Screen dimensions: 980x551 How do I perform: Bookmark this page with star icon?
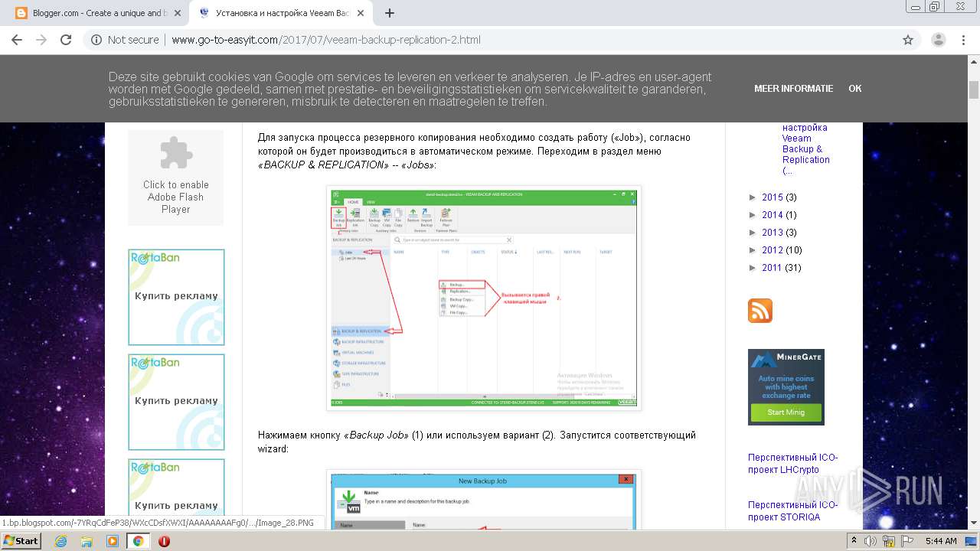tap(908, 40)
